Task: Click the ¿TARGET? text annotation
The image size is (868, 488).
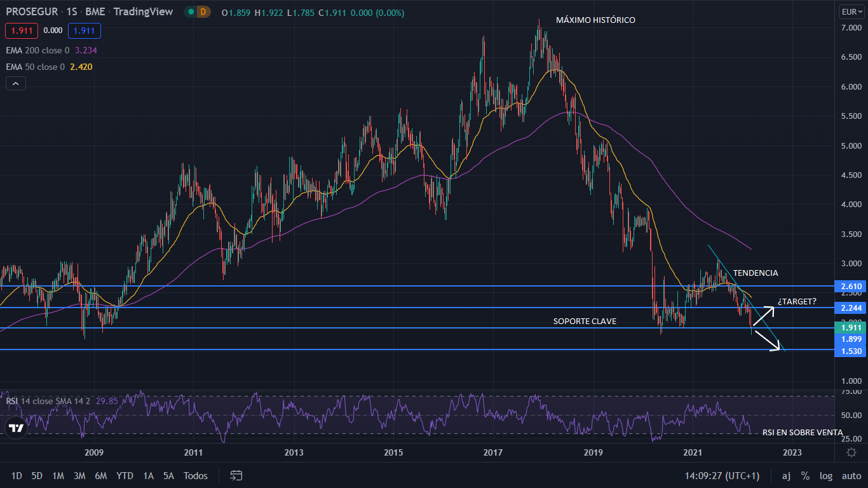Action: coord(797,301)
